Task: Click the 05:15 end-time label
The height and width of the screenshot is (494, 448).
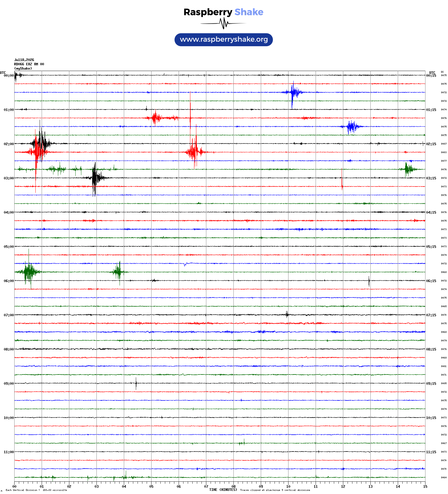Action: [431, 247]
